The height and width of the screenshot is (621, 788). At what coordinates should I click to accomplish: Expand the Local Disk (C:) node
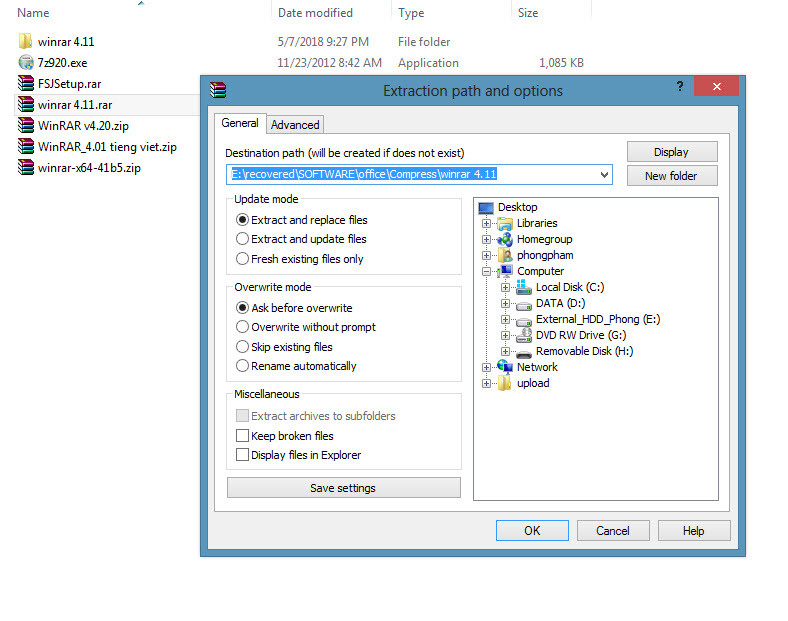pyautogui.click(x=505, y=287)
